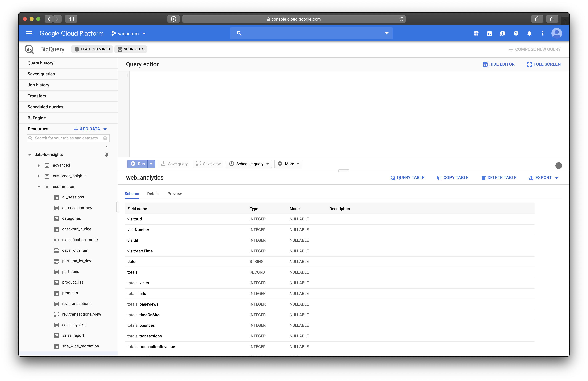Image resolution: width=588 pixels, height=381 pixels.
Task: Click QUERY TABLE
Action: click(x=407, y=178)
